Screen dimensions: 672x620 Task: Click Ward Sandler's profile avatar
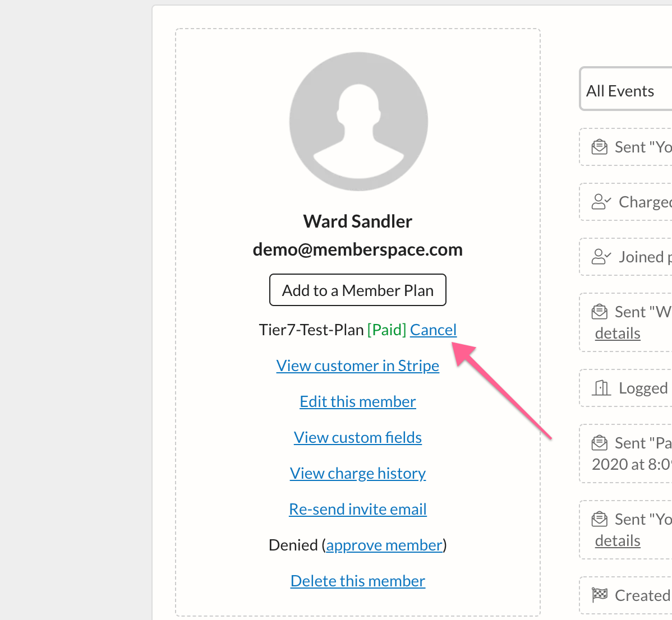(x=357, y=121)
